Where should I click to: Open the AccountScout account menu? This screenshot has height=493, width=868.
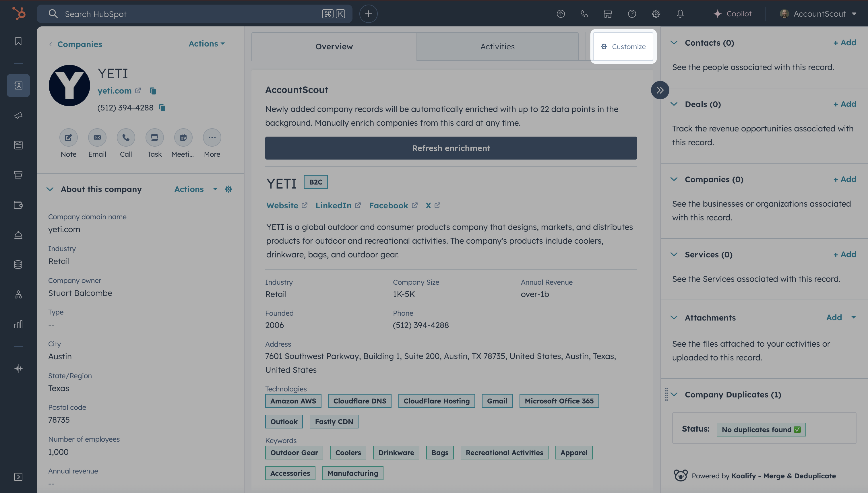click(x=818, y=14)
